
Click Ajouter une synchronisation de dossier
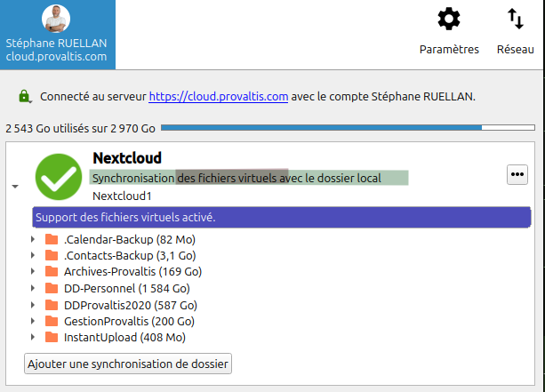[128, 364]
